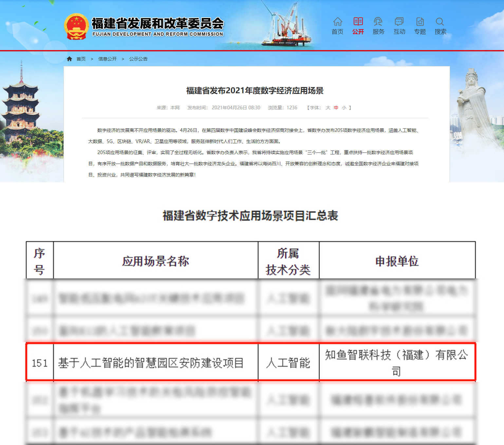Open the 互动 menu label
Screen dimensions: 504x445
(400, 32)
